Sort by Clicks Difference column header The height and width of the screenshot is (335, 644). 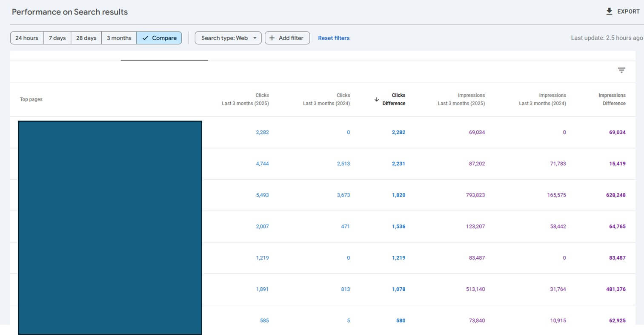click(x=394, y=99)
